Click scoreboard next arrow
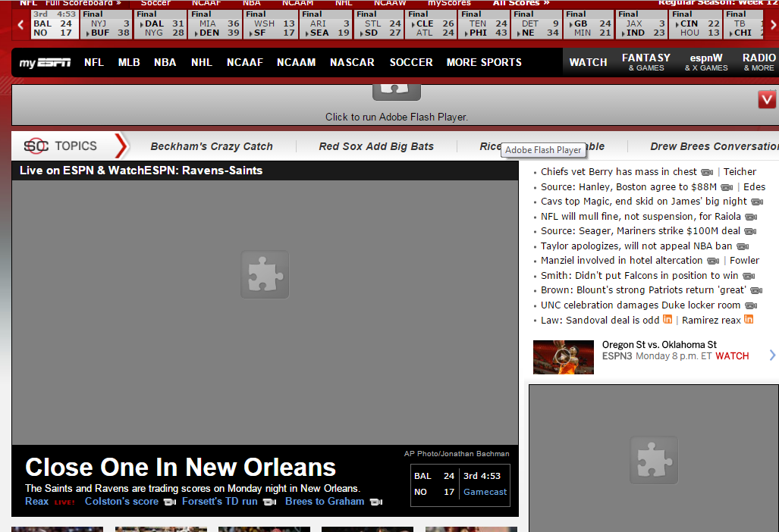Image resolution: width=779 pixels, height=532 pixels. (773, 24)
